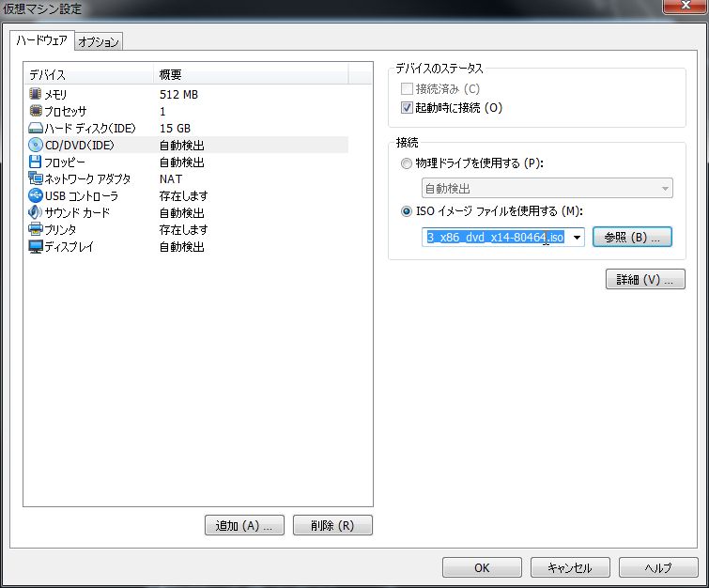Image resolution: width=709 pixels, height=588 pixels.
Task: Click the USB controller icon
Action: (x=36, y=195)
